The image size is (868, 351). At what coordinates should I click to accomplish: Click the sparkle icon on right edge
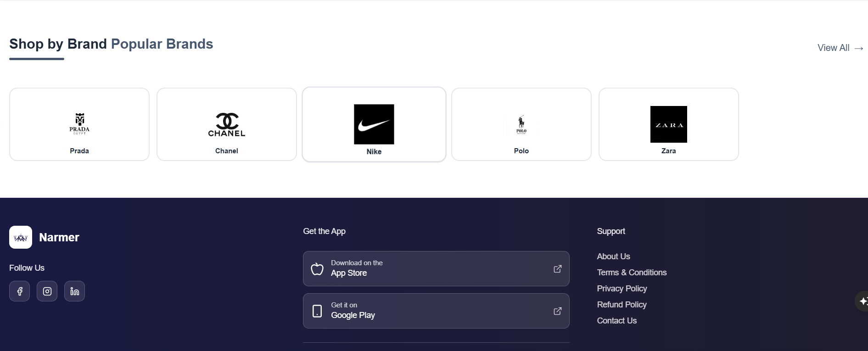864,301
